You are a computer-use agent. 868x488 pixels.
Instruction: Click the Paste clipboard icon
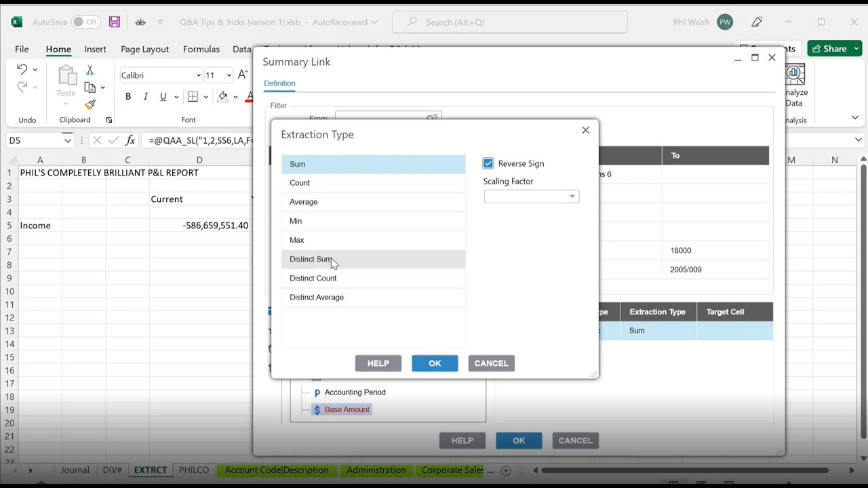66,76
